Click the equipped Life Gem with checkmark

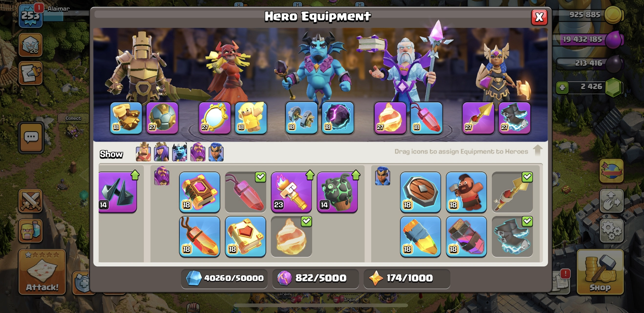[245, 192]
